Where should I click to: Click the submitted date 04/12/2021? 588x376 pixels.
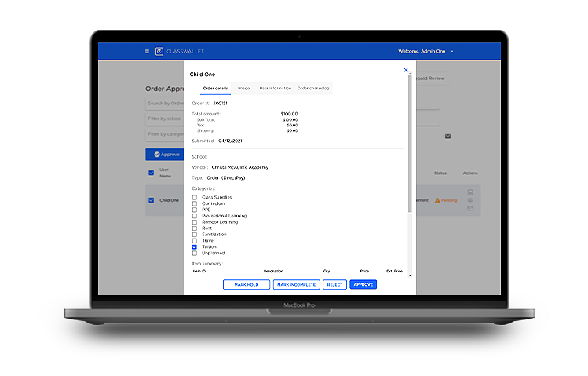pyautogui.click(x=230, y=141)
